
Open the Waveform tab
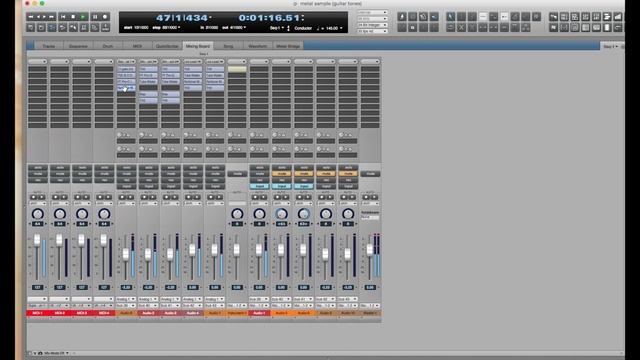coord(258,46)
